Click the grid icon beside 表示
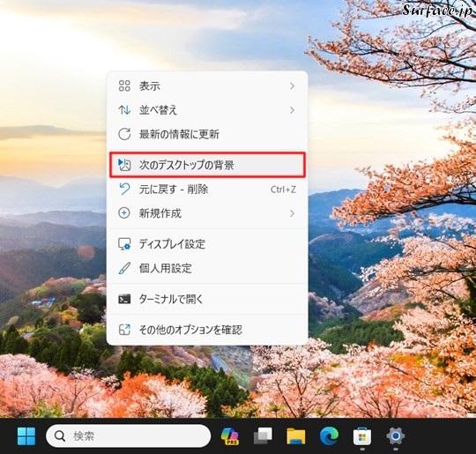This screenshot has height=454, width=476. tap(124, 86)
